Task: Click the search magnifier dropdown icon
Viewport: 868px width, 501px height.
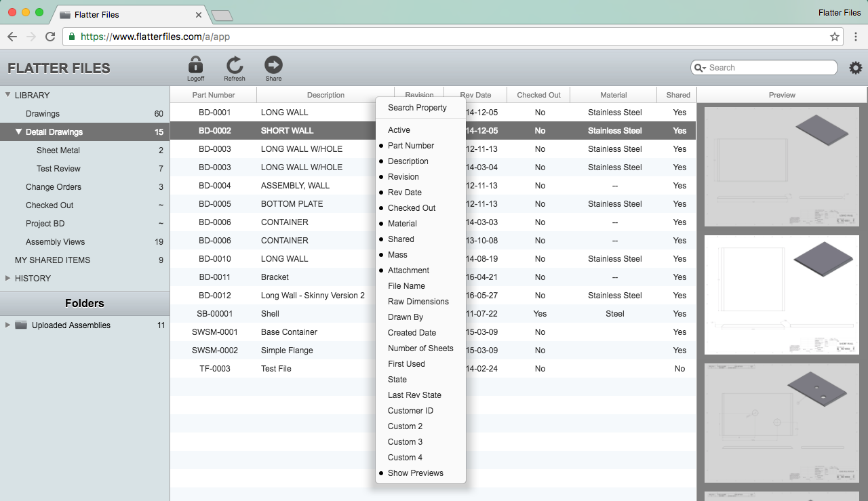Action: [700, 68]
